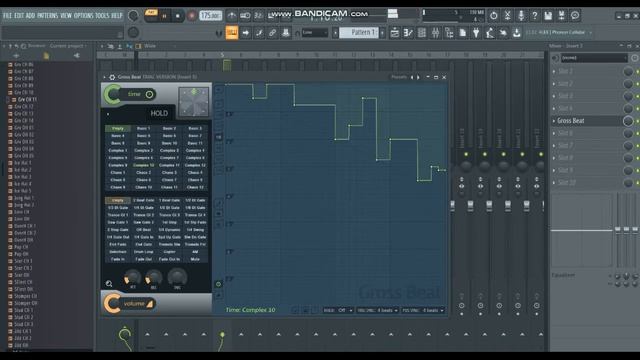640x360 pixels.
Task: Toggle the orange step edit button
Action: [232, 33]
